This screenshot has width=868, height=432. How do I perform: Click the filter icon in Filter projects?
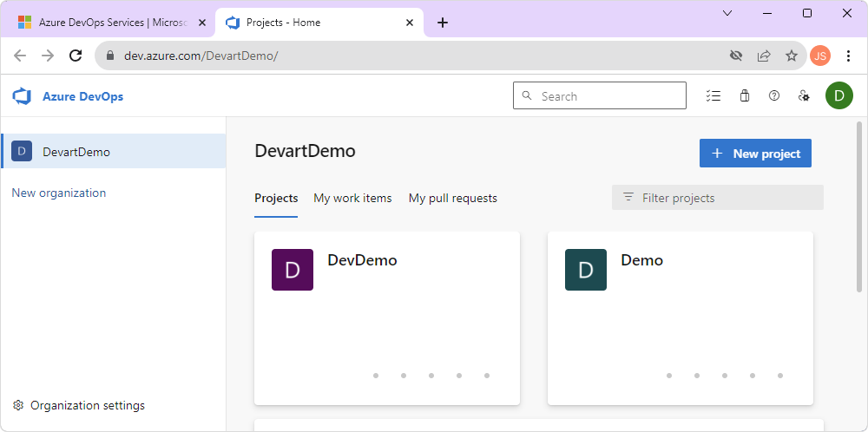pos(628,197)
